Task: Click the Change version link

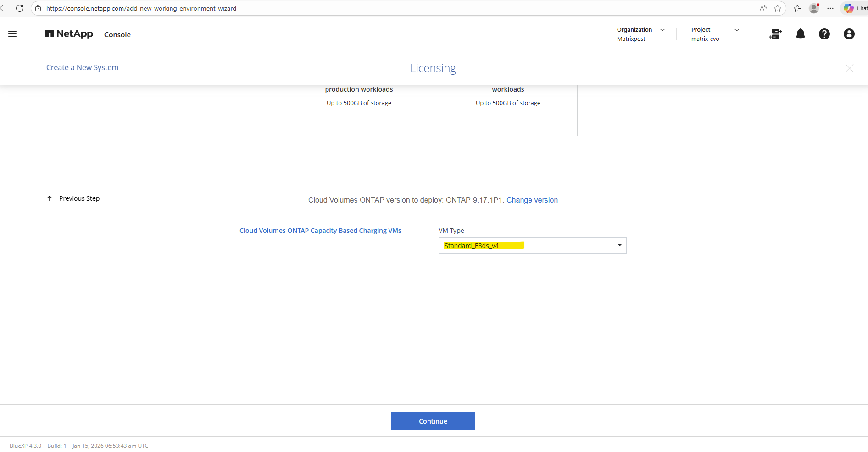Action: point(532,200)
